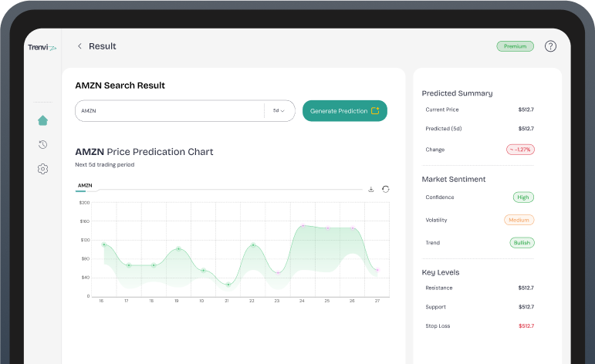This screenshot has width=595, height=364.
Task: Download the price prediction chart
Action: click(370, 189)
